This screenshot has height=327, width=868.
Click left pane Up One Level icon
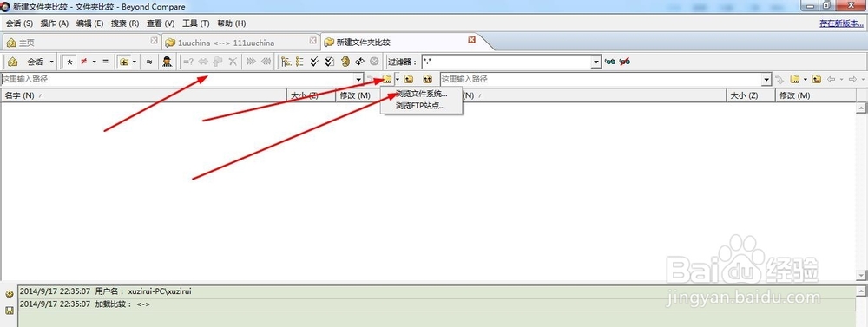click(x=409, y=79)
